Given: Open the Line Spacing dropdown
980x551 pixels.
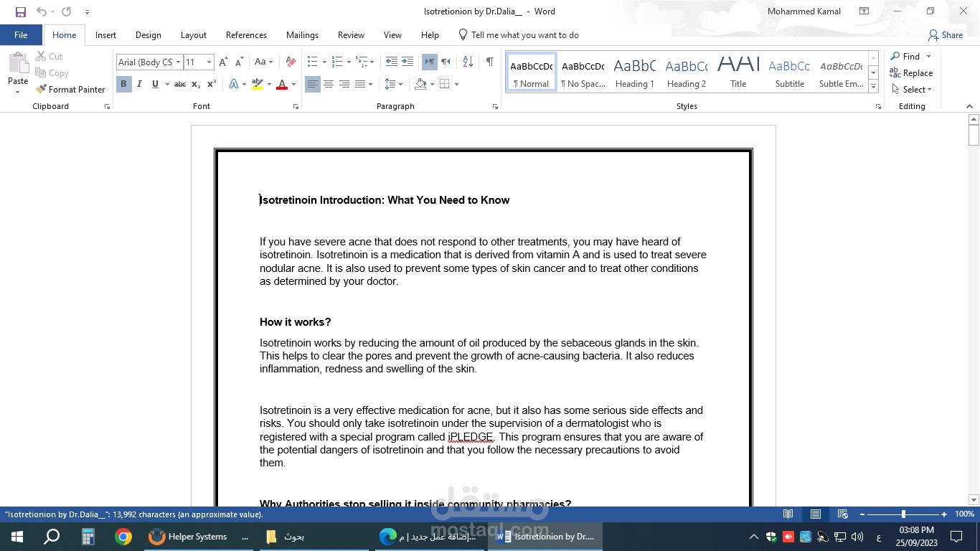Looking at the screenshot, I should pyautogui.click(x=392, y=84).
